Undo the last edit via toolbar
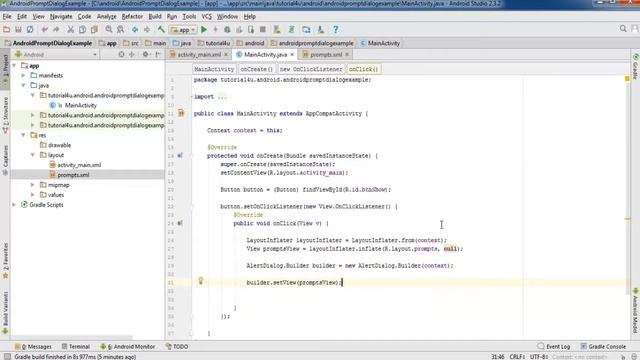640x360 pixels. pyautogui.click(x=44, y=29)
